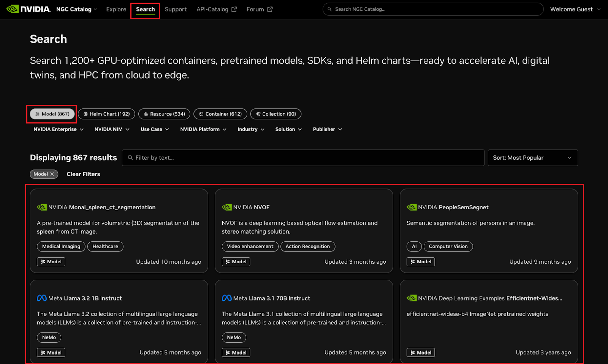Viewport: 608px width, 364px height.
Task: Click the Meta logo on Llama 3.2 1B card
Action: point(42,298)
